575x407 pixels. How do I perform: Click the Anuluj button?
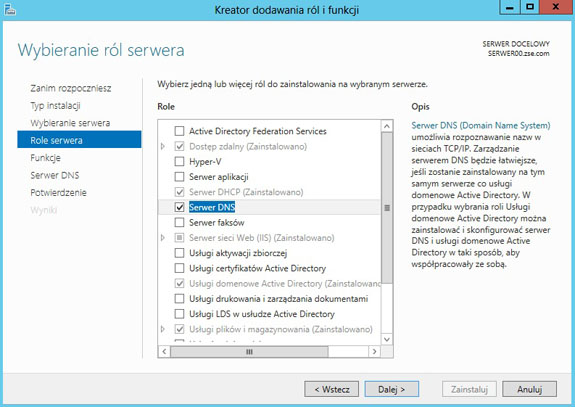(x=530, y=389)
